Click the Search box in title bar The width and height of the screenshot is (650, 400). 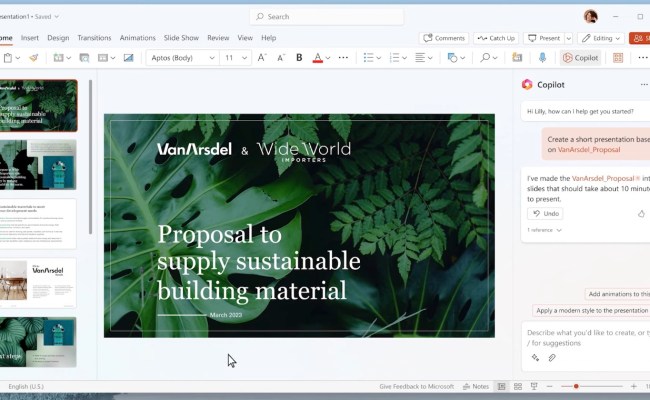tap(326, 17)
